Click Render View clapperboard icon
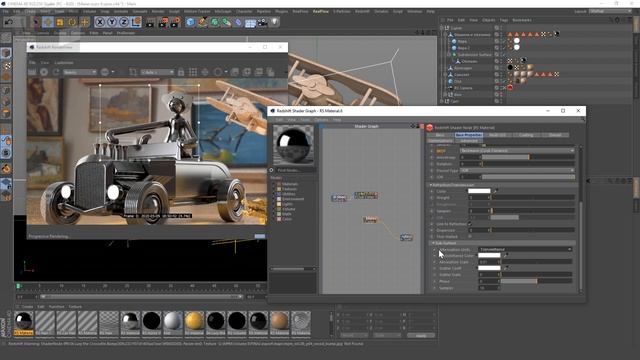640x360 pixels. (151, 22)
